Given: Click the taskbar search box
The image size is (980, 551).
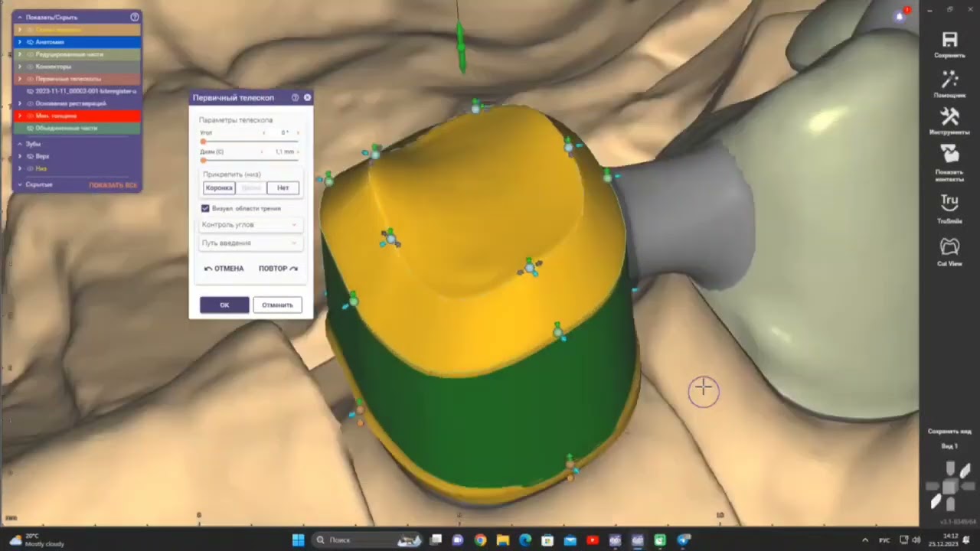Looking at the screenshot, I should click(x=367, y=540).
